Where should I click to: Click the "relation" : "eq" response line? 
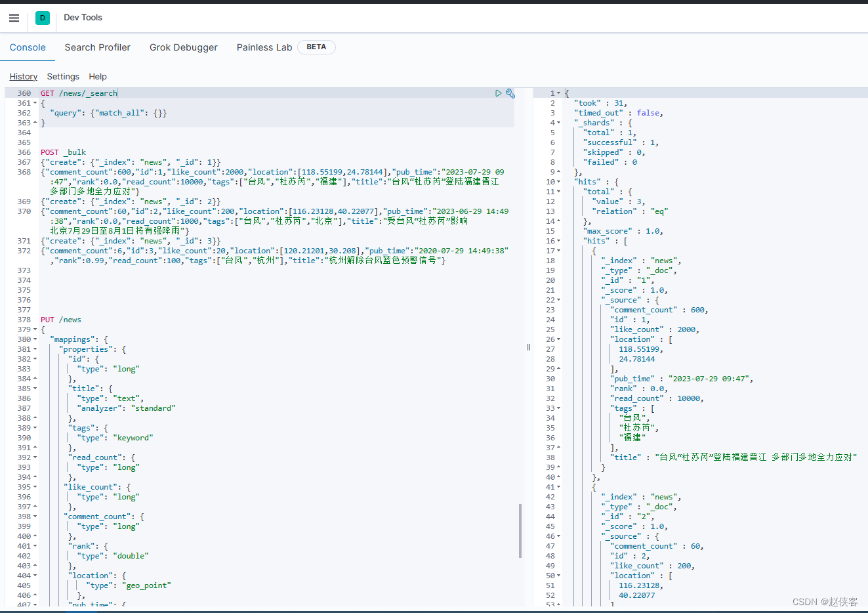[x=630, y=211]
